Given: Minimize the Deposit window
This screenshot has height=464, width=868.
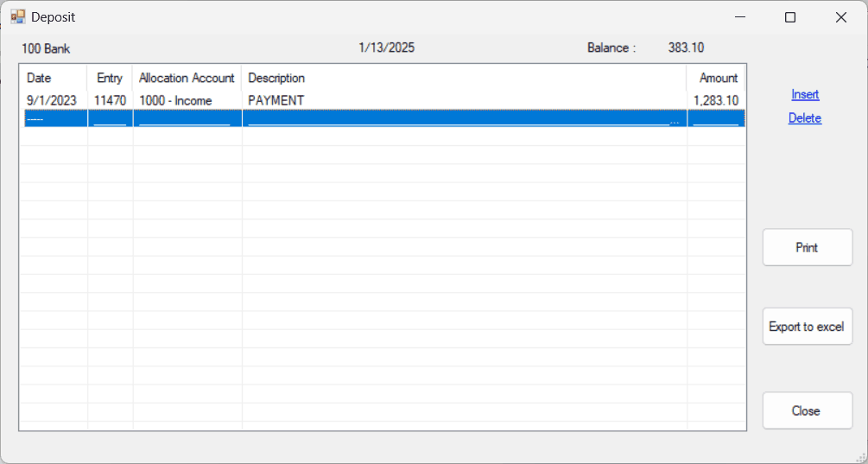Looking at the screenshot, I should (739, 17).
